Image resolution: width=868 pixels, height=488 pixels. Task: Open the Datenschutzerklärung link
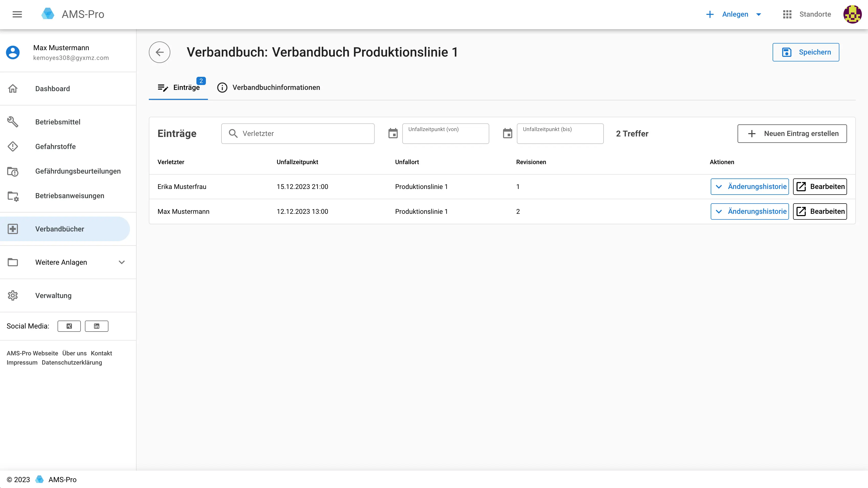72,363
